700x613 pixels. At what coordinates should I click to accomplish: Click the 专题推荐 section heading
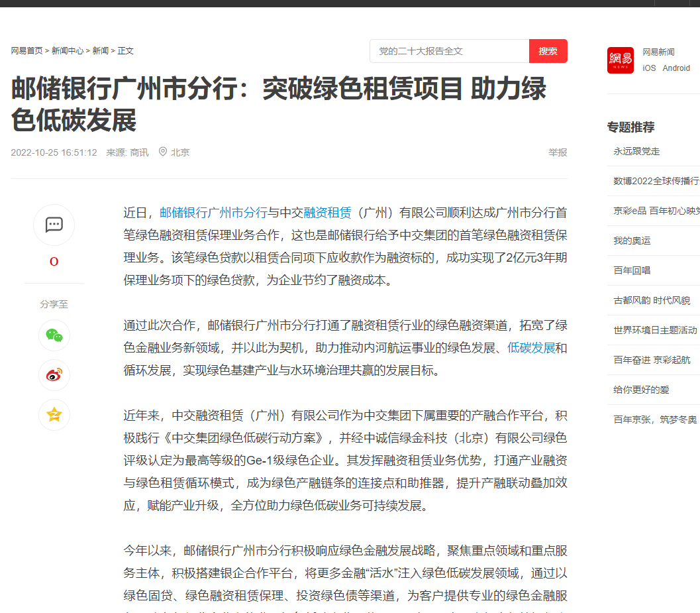point(631,127)
